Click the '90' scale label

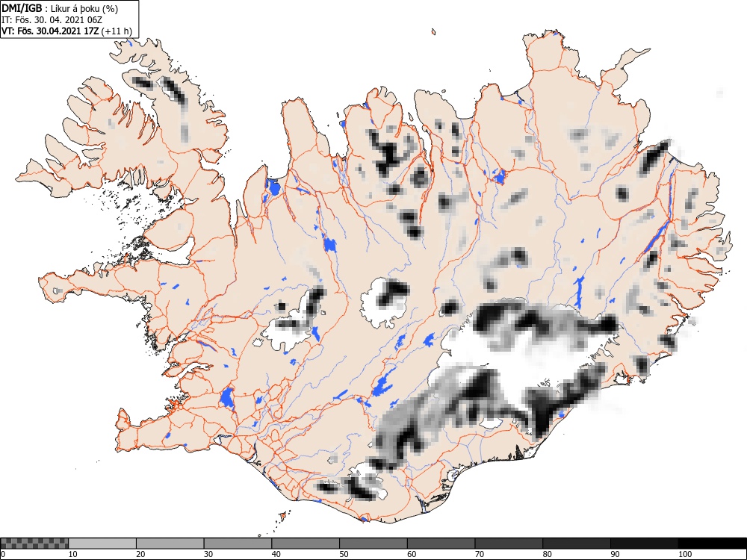click(615, 554)
